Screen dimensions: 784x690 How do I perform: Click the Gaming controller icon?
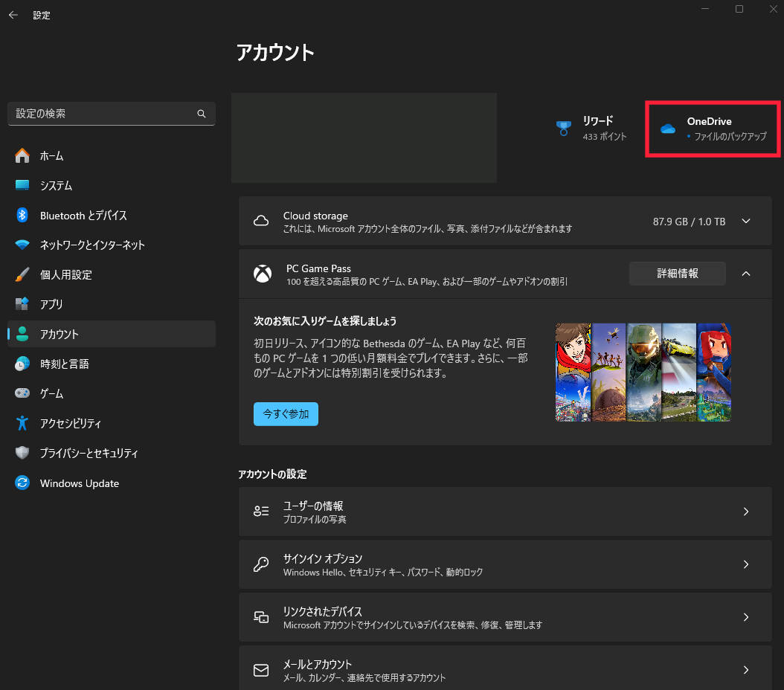point(22,393)
